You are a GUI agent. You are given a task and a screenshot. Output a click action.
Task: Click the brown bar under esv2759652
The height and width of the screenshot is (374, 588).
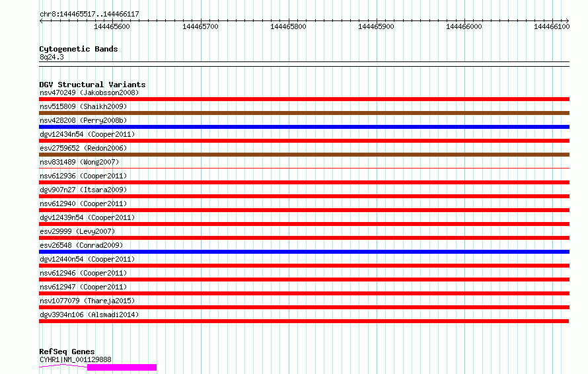pyautogui.click(x=304, y=155)
